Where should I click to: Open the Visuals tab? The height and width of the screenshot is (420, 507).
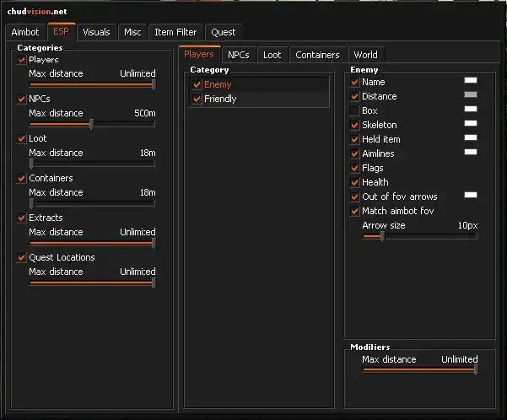pyautogui.click(x=96, y=32)
